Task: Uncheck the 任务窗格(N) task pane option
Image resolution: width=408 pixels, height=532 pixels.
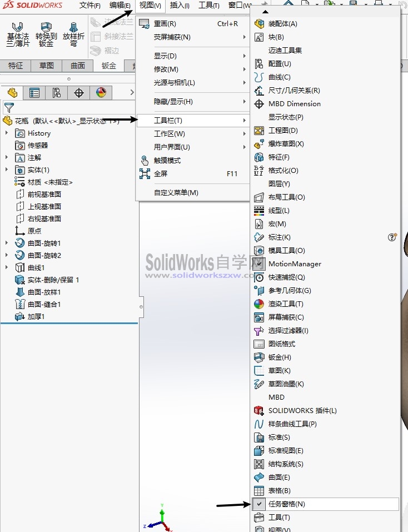Action: pyautogui.click(x=325, y=504)
